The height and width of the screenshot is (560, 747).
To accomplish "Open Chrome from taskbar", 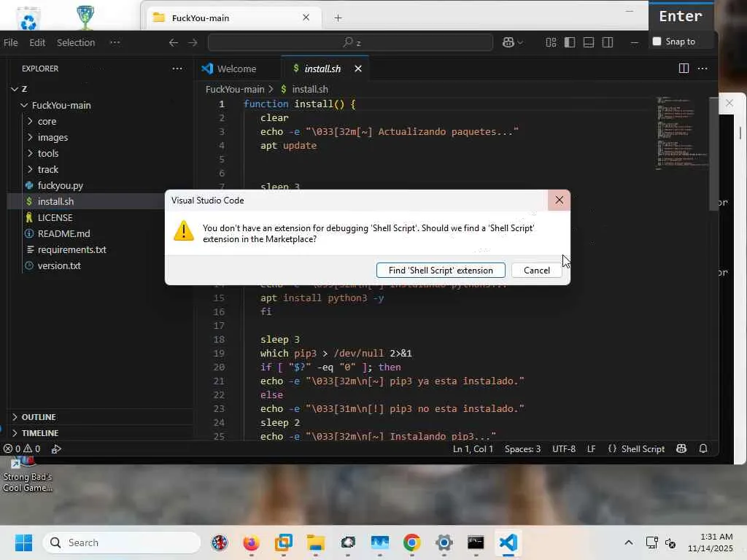I will pyautogui.click(x=411, y=542).
